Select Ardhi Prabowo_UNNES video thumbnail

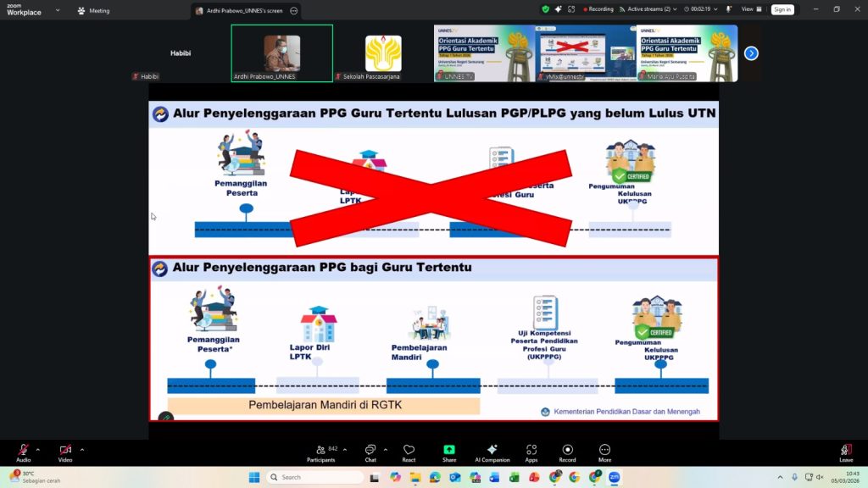click(281, 53)
